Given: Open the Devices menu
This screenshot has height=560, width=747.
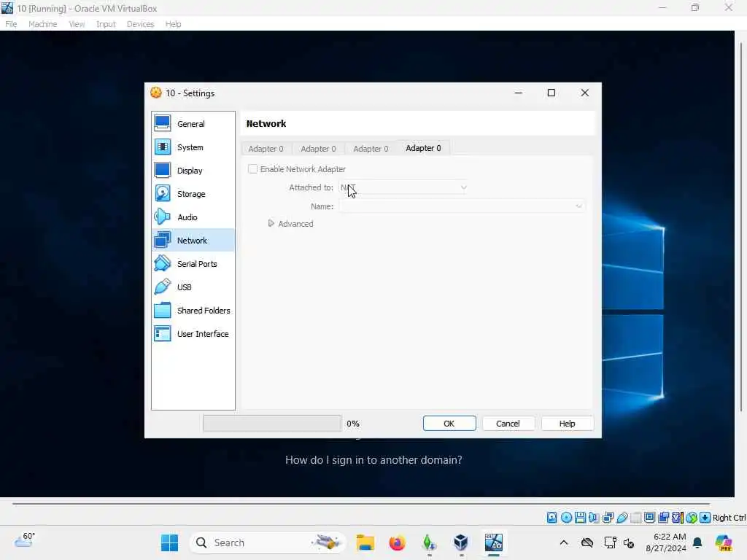Looking at the screenshot, I should click(x=140, y=24).
